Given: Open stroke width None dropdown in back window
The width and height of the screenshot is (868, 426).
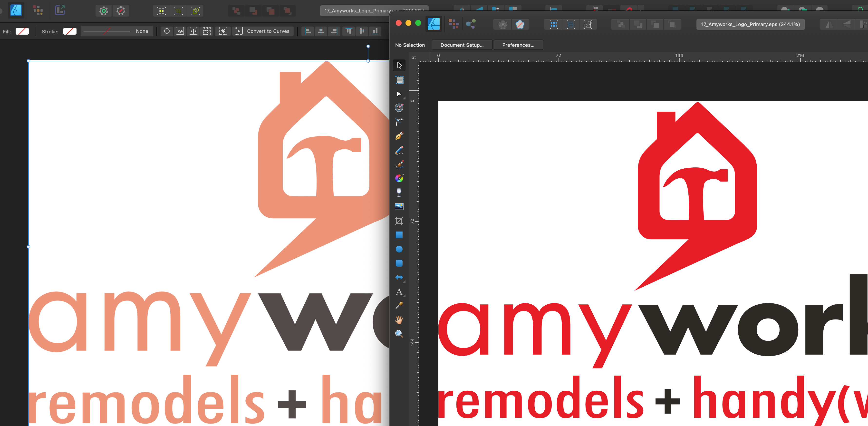Looking at the screenshot, I should click(116, 31).
